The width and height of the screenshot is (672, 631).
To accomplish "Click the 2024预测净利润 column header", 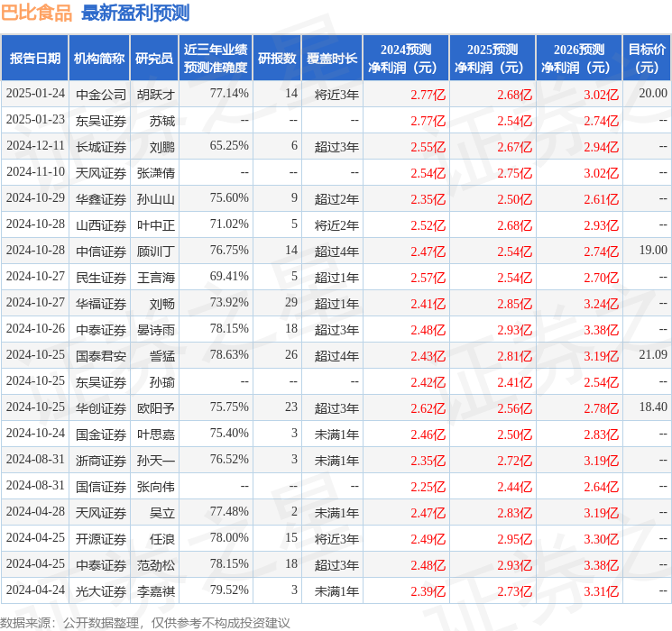I will (x=406, y=59).
